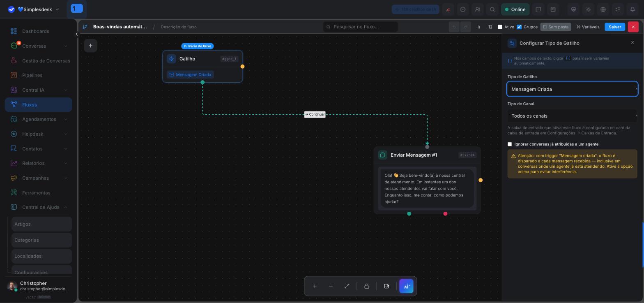Open the Tipo de Gatilho dropdown
The image size is (644, 303).
point(572,89)
